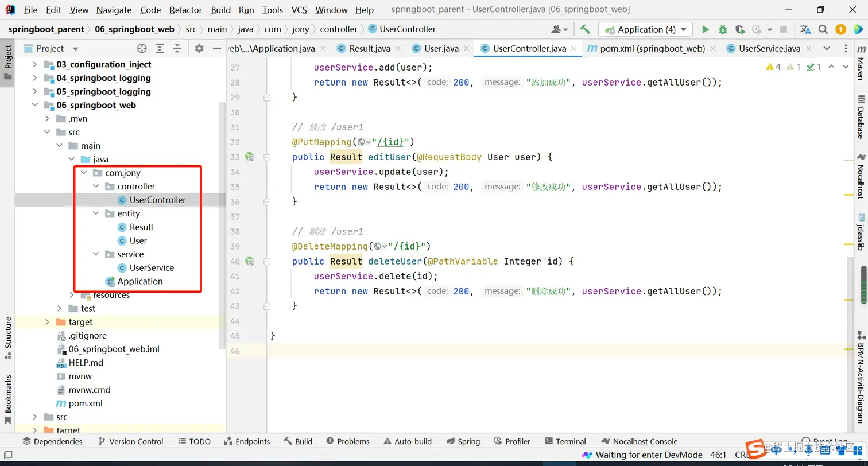Start debugging with the bug icon
This screenshot has height=466, width=868.
(723, 29)
